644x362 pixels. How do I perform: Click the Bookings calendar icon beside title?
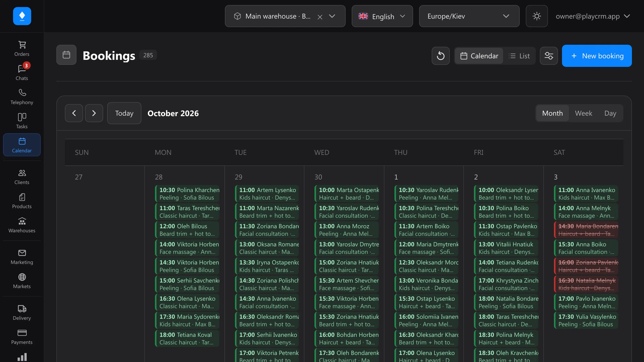66,55
